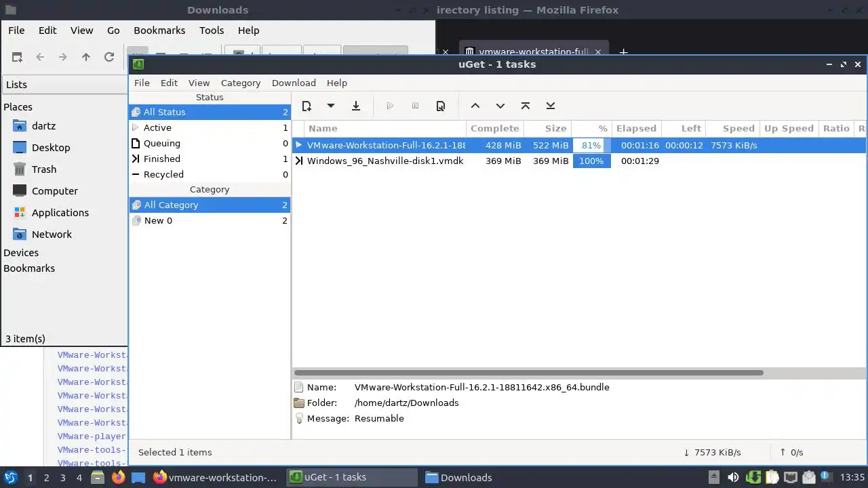Click the horizontal scrollbar of the download list
Viewport: 868px width, 488px height.
[529, 373]
